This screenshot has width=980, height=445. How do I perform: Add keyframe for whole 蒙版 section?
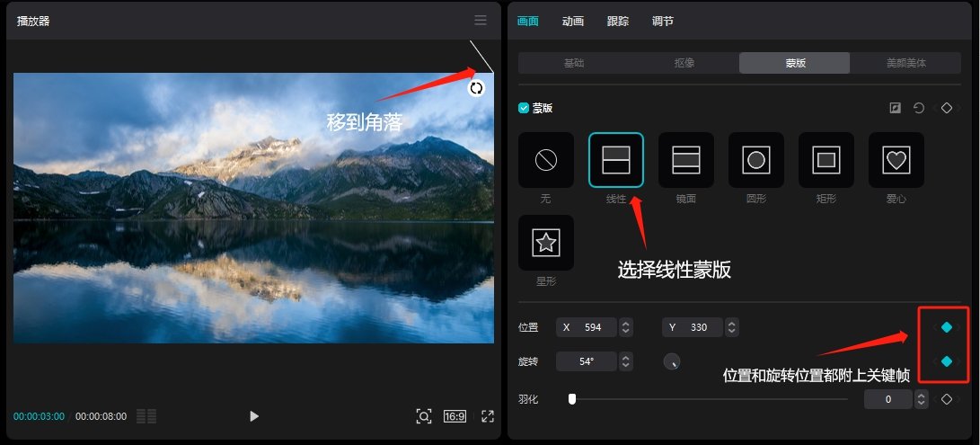point(946,108)
